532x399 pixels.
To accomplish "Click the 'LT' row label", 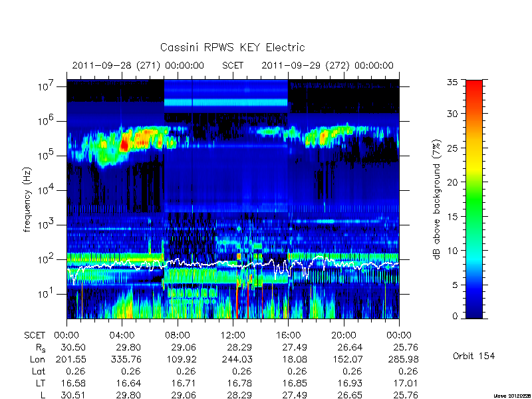I will 41,383.
